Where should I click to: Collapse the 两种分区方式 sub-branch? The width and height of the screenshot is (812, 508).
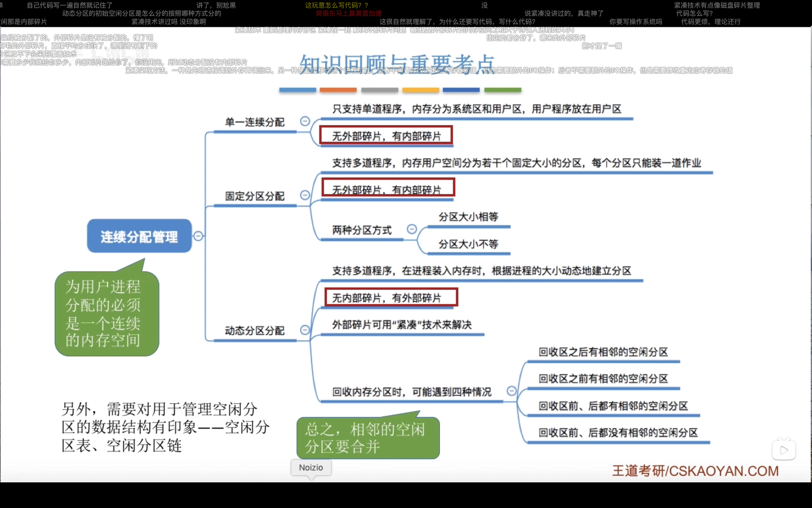411,229
